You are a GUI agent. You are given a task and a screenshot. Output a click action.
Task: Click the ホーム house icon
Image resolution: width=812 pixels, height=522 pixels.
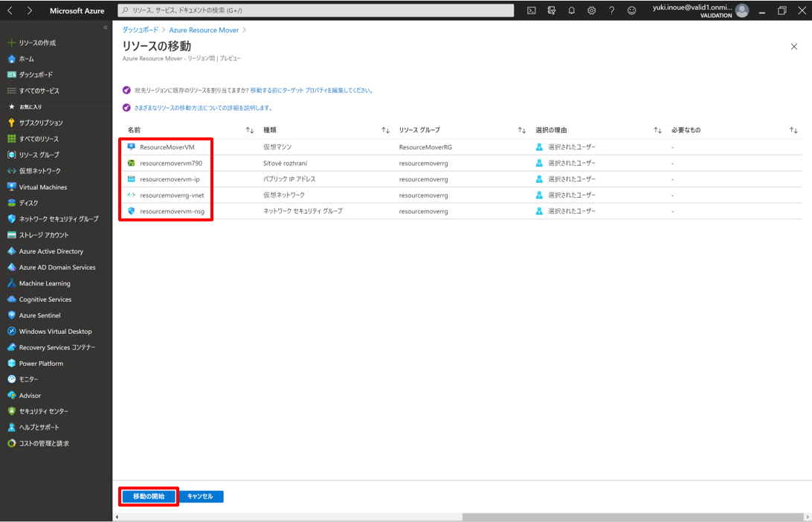11,59
